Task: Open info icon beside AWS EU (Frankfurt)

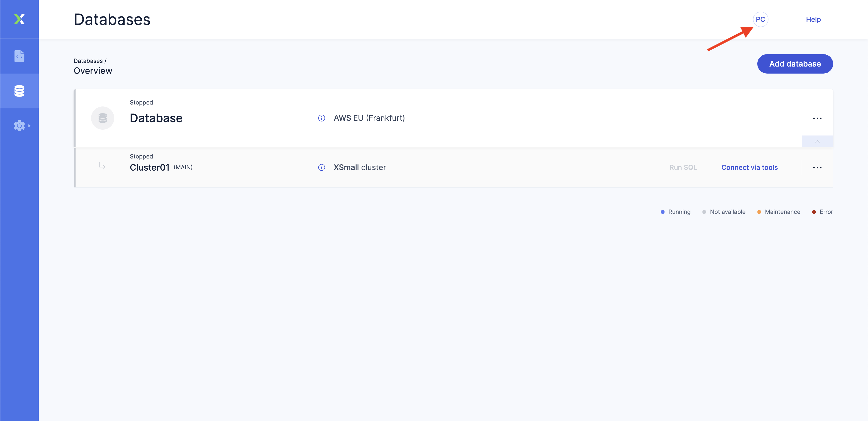Action: tap(321, 118)
